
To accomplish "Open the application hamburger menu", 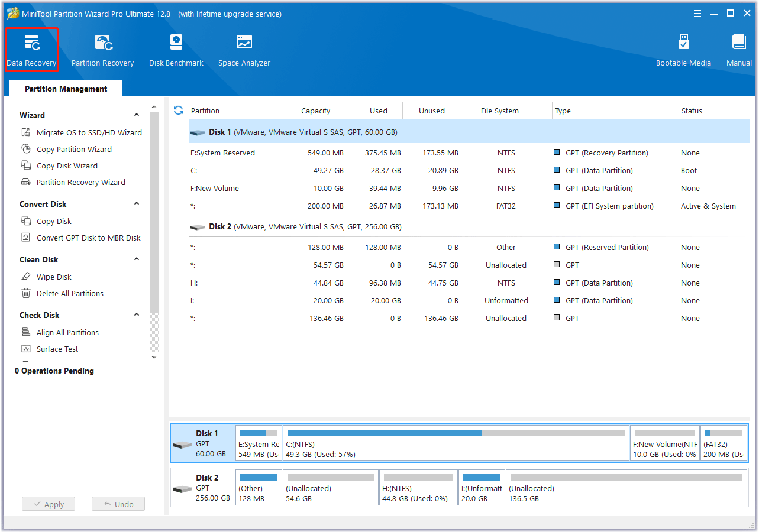I will pos(697,12).
